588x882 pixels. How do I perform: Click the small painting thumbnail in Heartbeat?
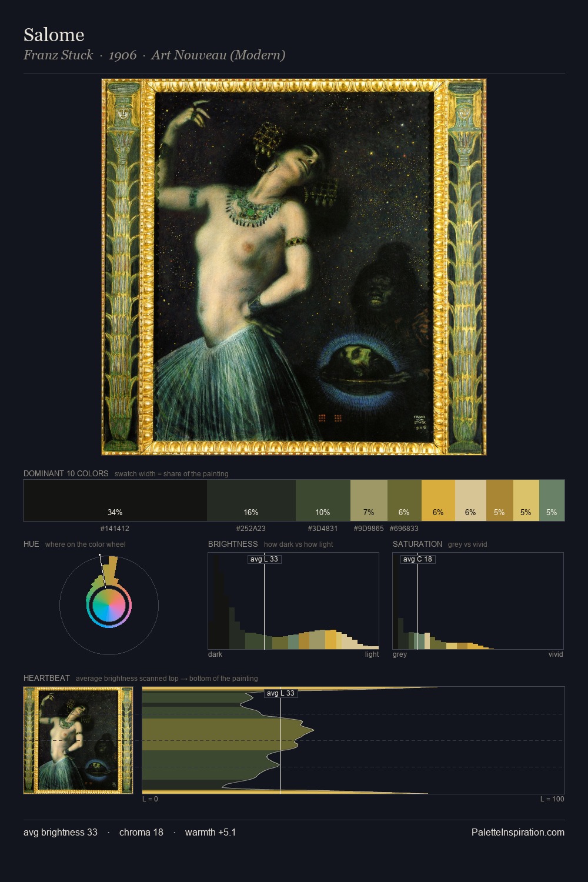pyautogui.click(x=78, y=740)
